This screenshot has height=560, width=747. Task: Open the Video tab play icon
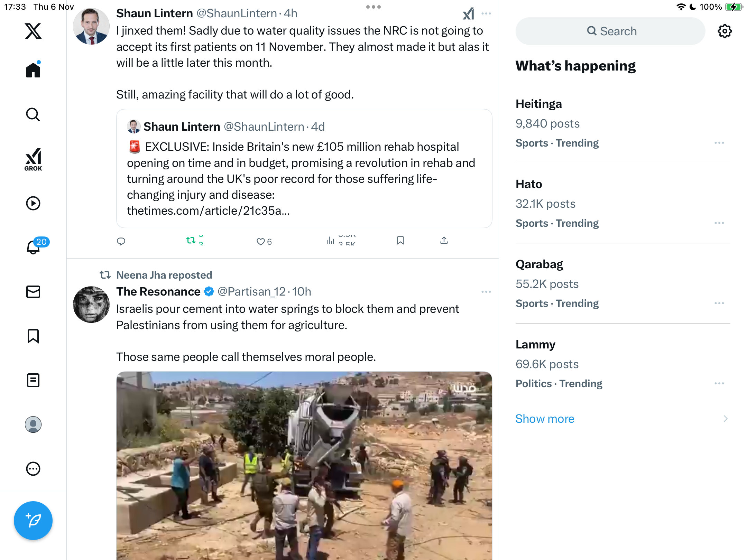(33, 203)
